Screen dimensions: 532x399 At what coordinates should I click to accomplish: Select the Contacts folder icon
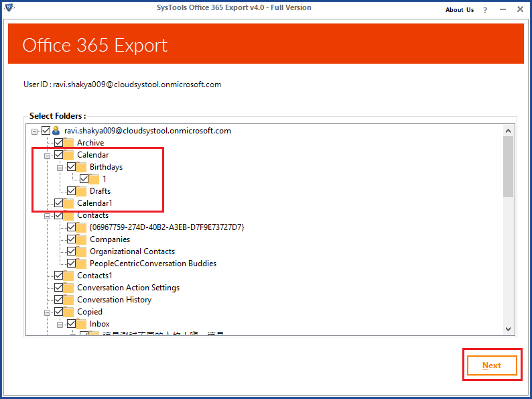68,215
